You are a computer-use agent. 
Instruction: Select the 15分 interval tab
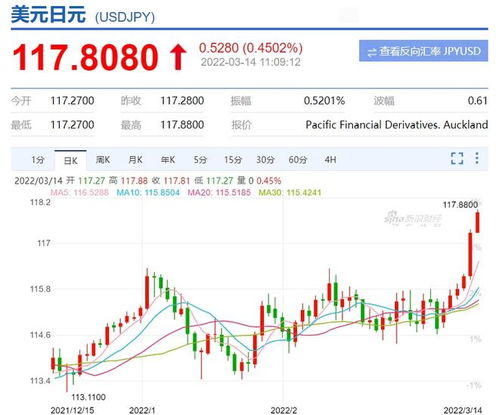coord(232,160)
